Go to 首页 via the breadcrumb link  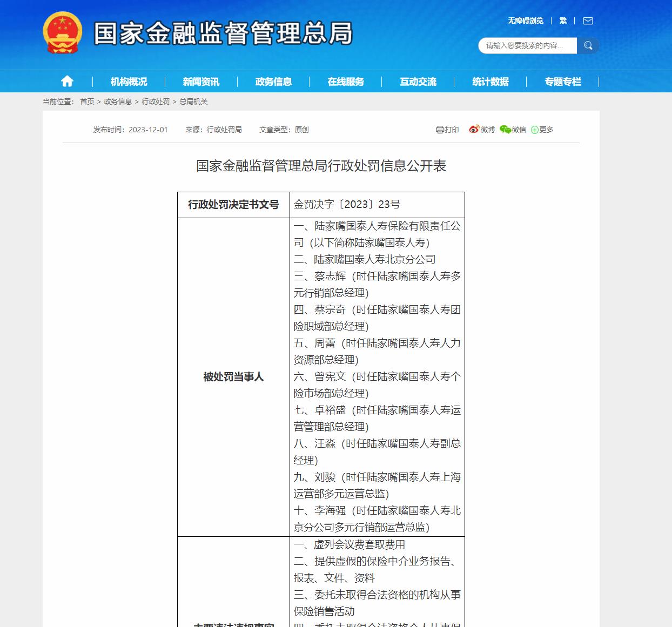86,102
